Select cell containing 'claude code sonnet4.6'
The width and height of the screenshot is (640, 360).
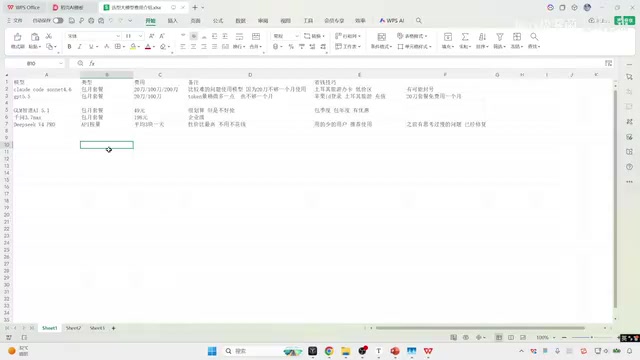click(47, 89)
